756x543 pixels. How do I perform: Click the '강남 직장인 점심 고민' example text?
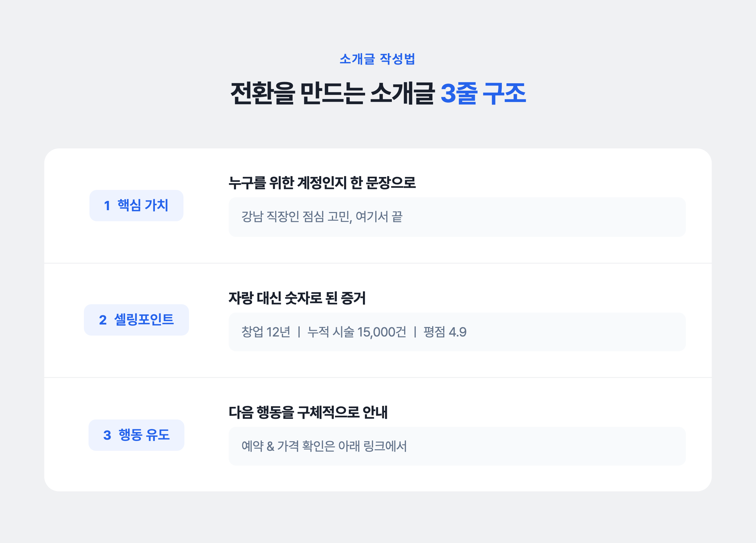point(296,217)
